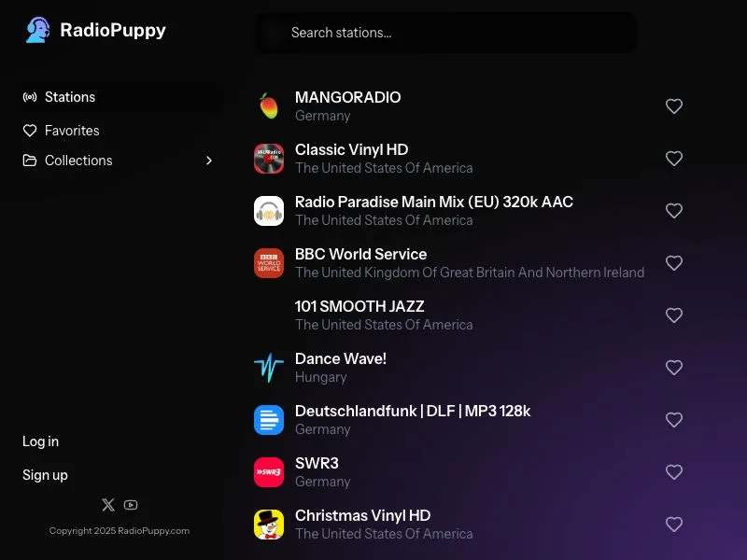Select the MANGORADIO mango station icon

click(x=269, y=105)
